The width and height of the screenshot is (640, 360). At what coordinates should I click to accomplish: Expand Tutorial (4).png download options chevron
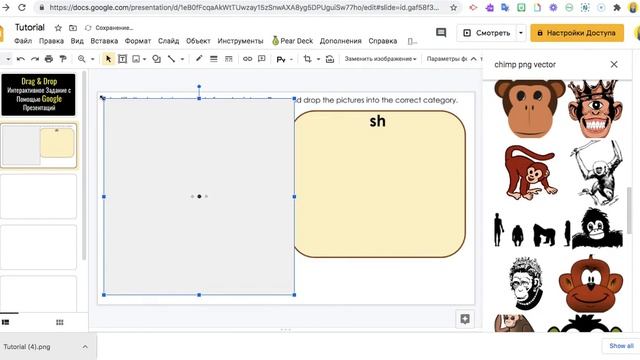tap(85, 347)
